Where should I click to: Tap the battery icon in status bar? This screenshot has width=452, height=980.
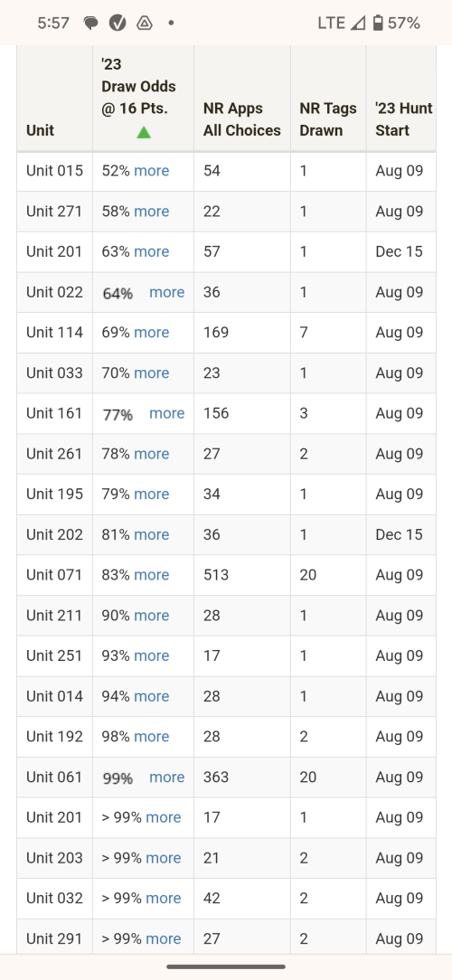378,24
